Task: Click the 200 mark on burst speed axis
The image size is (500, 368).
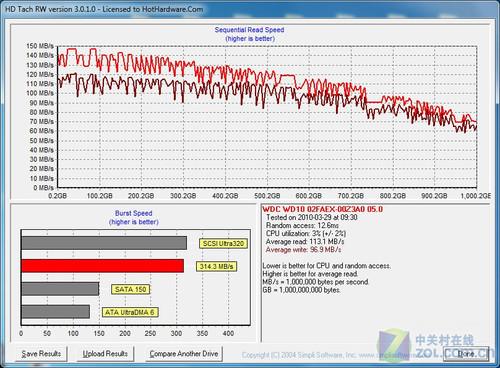Action: [125, 333]
